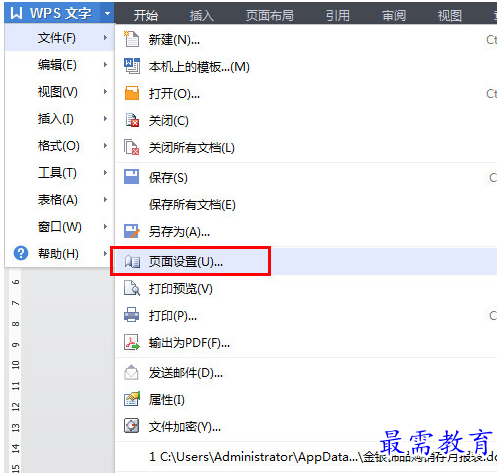Screen dimensions: 501x474
Task: Expand the 插入(I) submenu arrow
Action: pos(105,118)
